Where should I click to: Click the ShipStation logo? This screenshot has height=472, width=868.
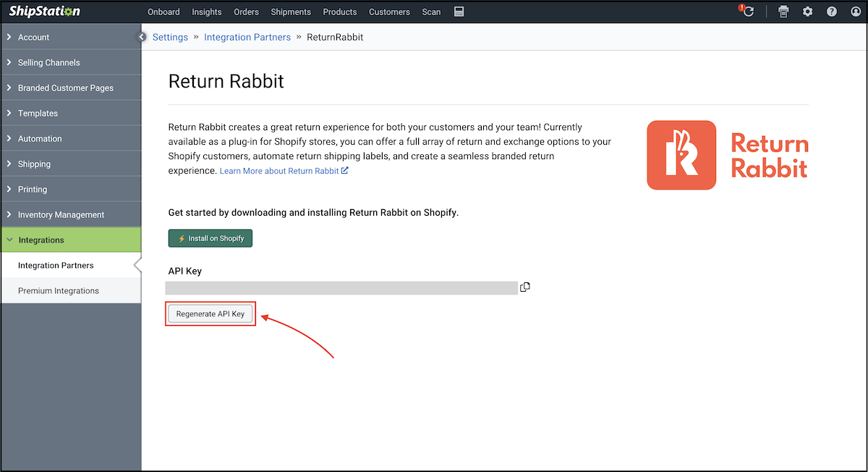coord(45,12)
